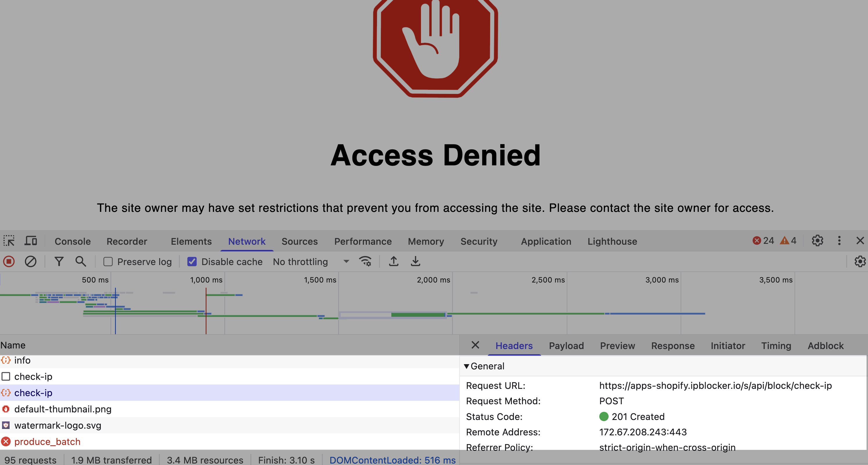The height and width of the screenshot is (465, 868).
Task: Export HAR file download icon
Action: pyautogui.click(x=415, y=261)
